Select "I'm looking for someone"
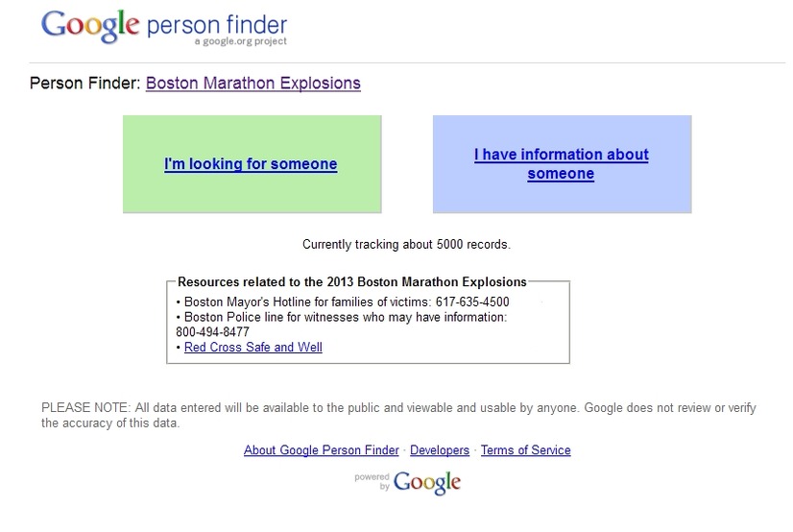Screen dimensions: 793x532 coord(251,164)
